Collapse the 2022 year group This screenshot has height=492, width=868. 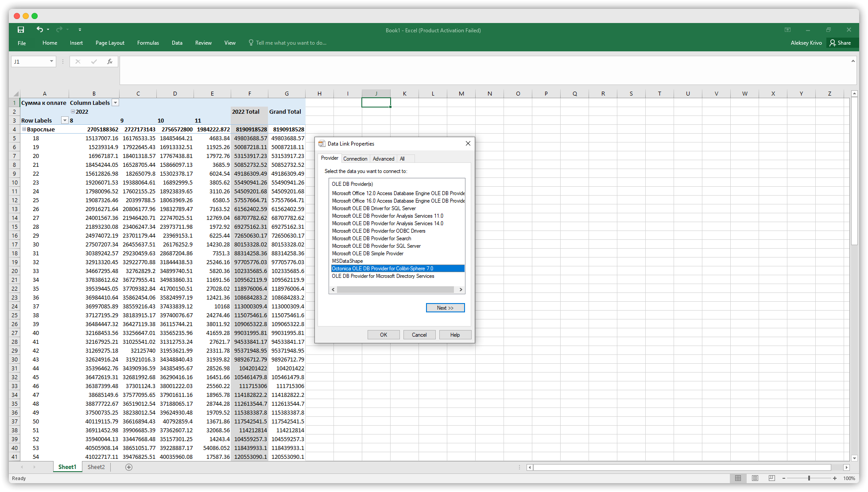pos(73,111)
